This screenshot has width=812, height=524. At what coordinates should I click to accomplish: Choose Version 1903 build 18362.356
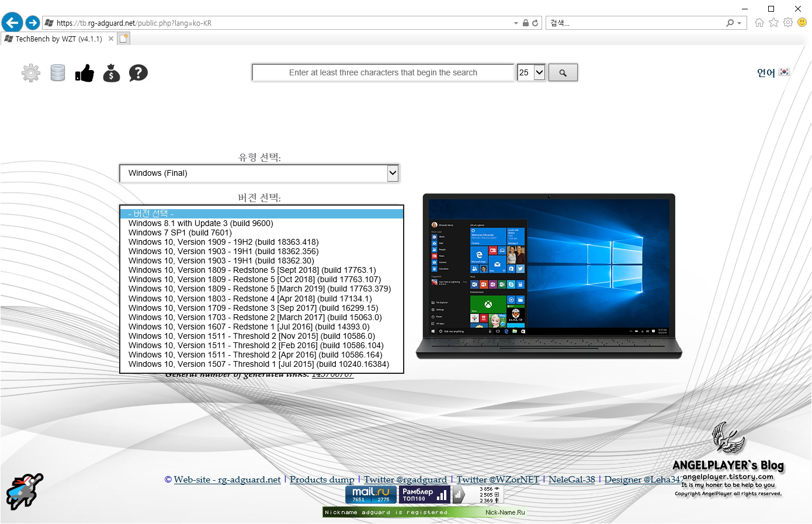point(262,251)
